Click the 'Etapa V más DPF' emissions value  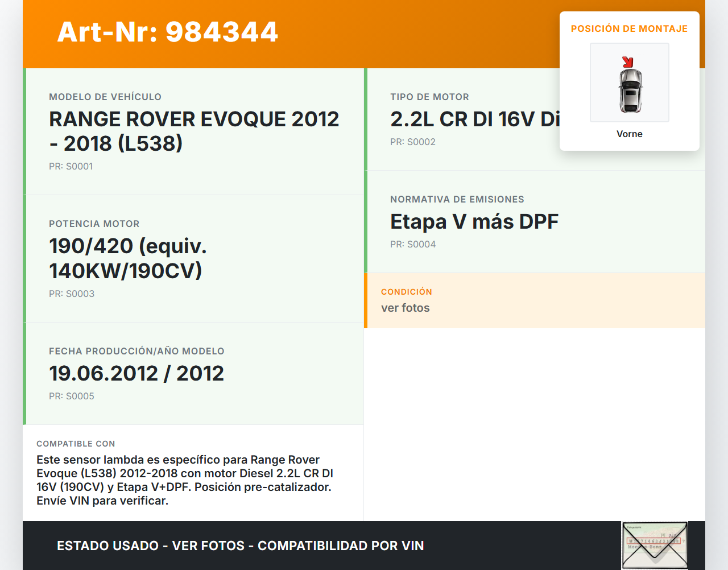pos(474,221)
